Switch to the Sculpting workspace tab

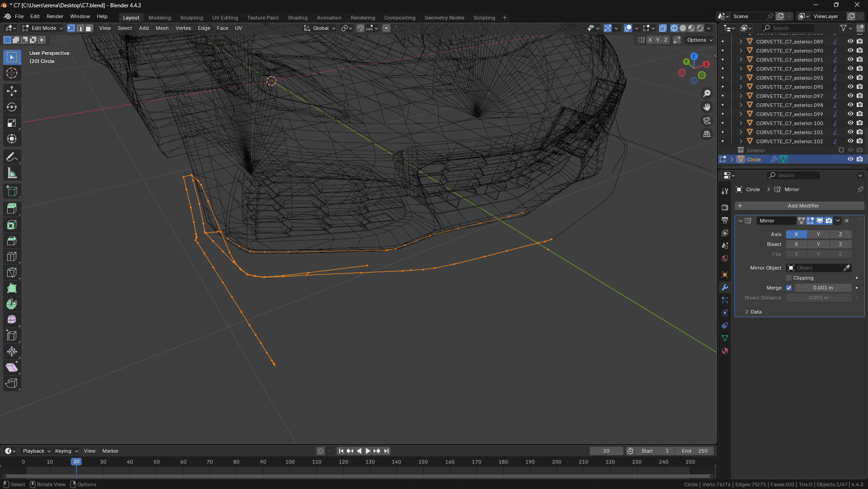click(x=192, y=18)
